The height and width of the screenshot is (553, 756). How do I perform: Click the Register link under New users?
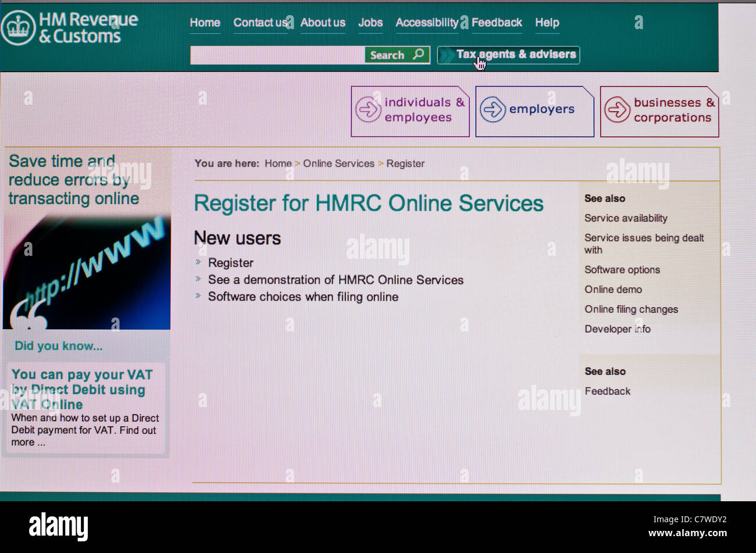231,263
